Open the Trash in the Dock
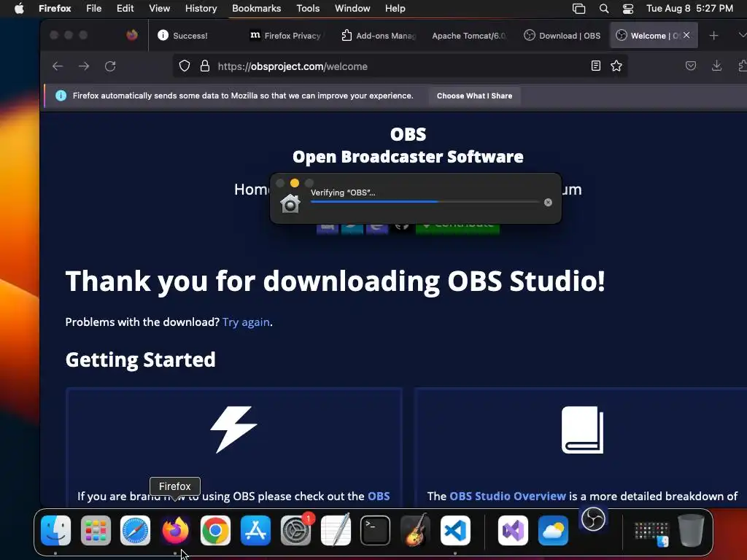The height and width of the screenshot is (560, 747). 692,530
